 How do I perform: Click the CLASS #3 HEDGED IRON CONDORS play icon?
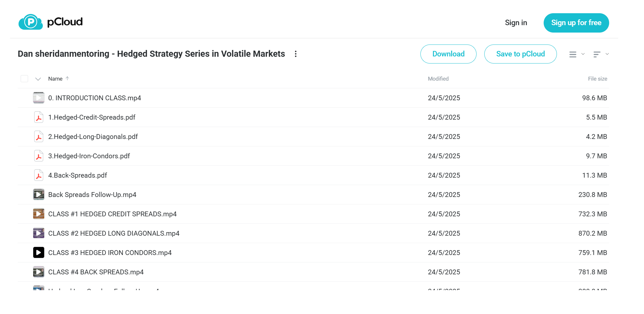(39, 252)
